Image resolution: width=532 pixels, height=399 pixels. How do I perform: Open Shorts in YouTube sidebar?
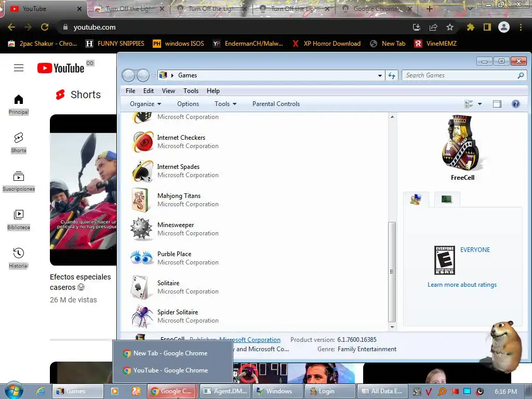click(19, 142)
